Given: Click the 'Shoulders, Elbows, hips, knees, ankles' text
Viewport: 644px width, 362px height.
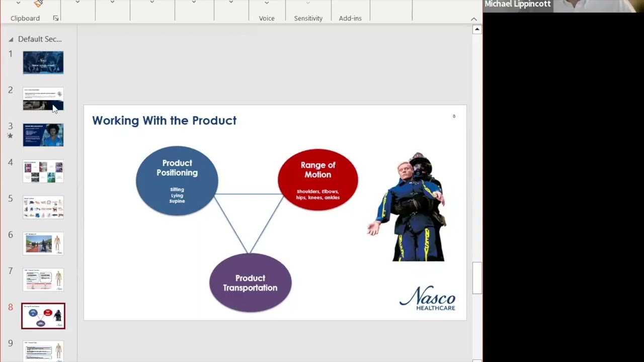Looking at the screenshot, I should 318,195.
